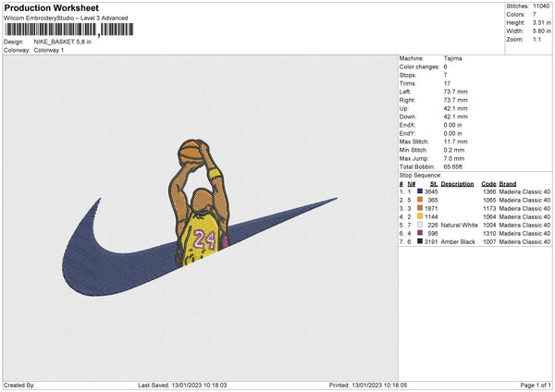Click the number 24 on the jersey
Image resolution: width=555 pixels, height=392 pixels.
204,239
